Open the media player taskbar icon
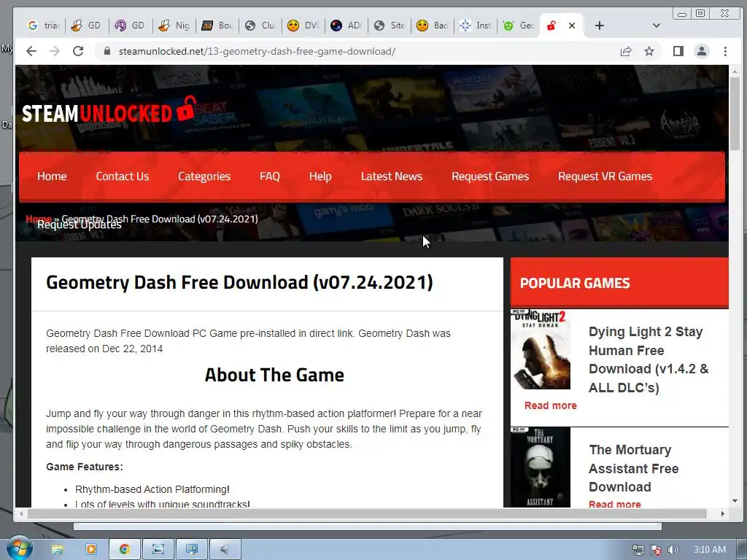 click(x=91, y=549)
